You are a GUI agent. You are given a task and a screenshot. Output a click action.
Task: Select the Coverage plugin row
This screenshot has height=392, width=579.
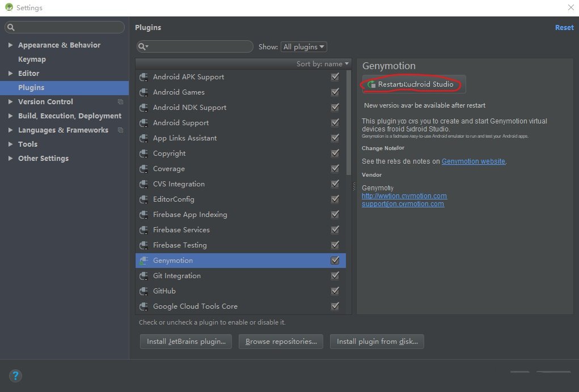tap(240, 169)
